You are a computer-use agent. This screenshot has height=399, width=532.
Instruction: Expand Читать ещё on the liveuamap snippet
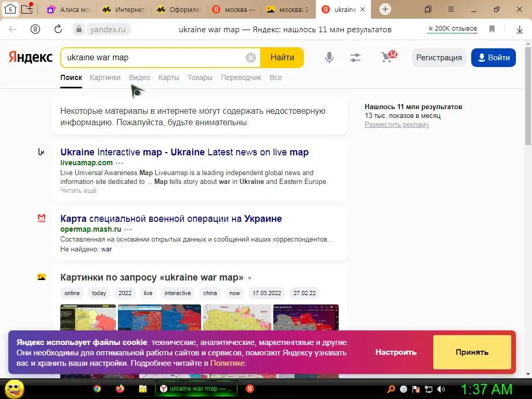(x=78, y=190)
